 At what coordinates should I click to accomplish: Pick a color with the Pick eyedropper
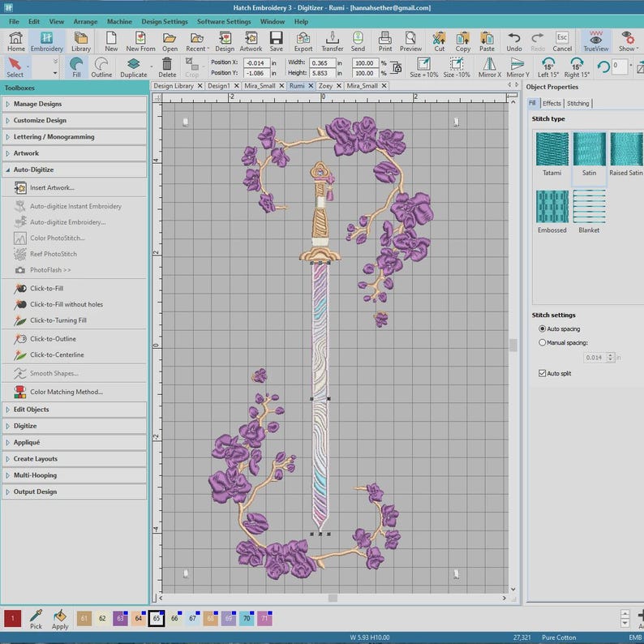pos(36,619)
